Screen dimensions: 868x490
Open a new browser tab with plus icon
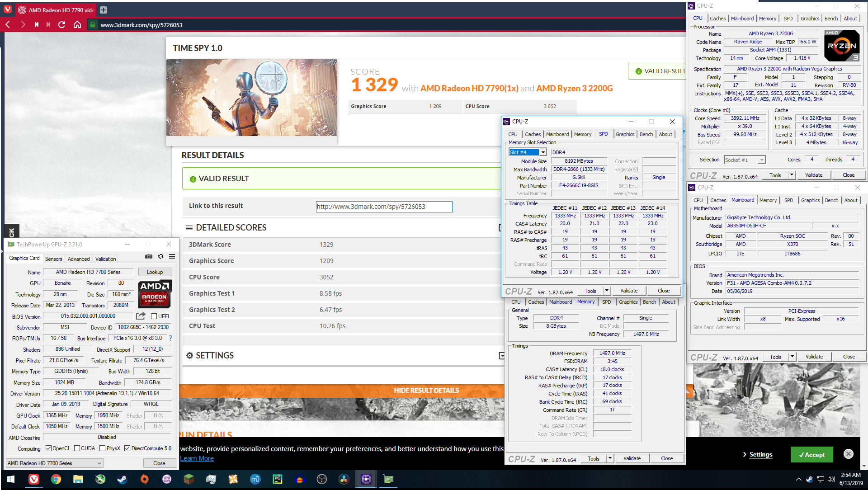[104, 10]
